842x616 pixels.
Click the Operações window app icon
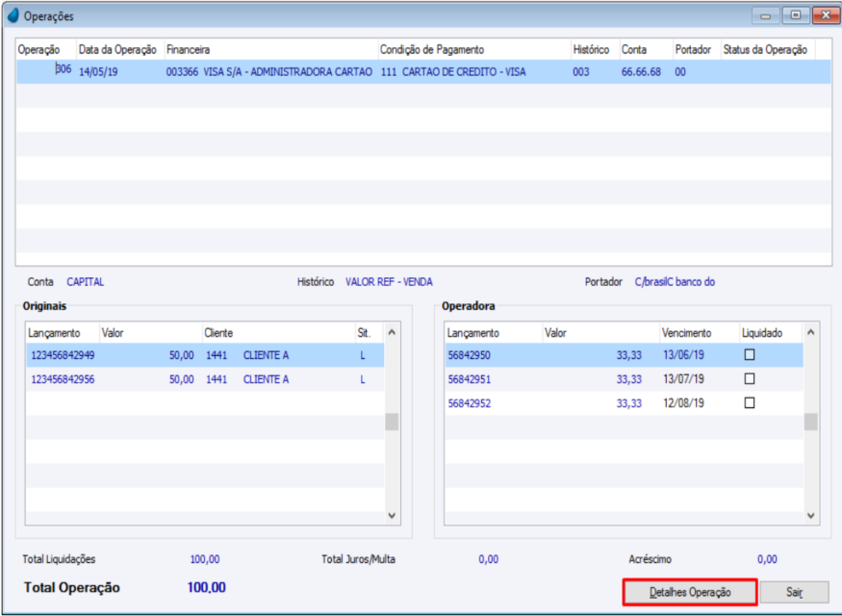[x=13, y=16]
